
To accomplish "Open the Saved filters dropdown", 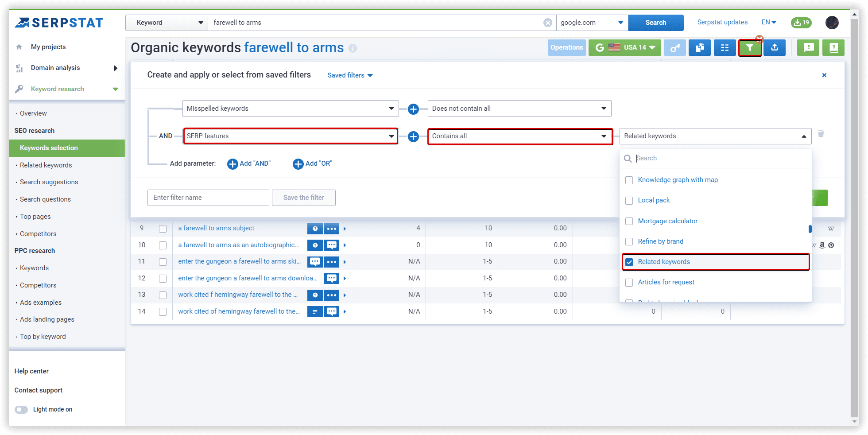I will coord(350,75).
